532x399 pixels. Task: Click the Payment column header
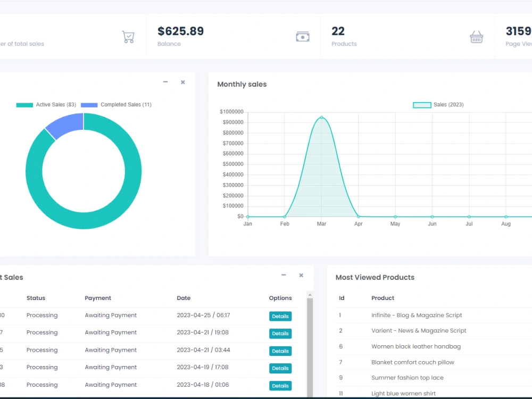click(98, 298)
